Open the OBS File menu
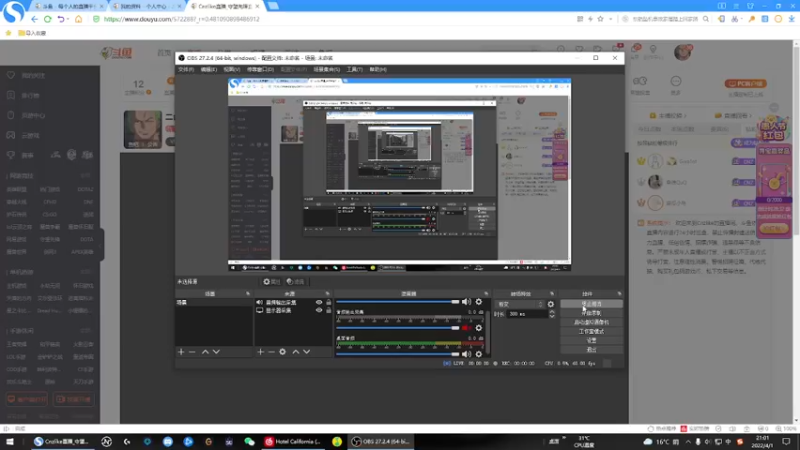Screen dimensions: 800x450 186,69
